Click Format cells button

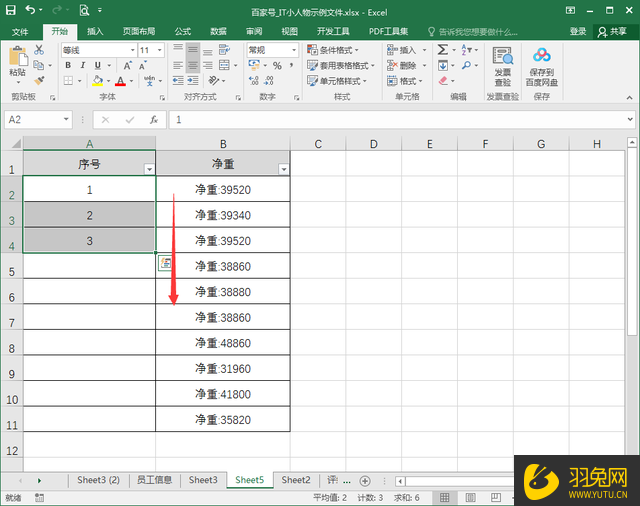click(x=404, y=81)
